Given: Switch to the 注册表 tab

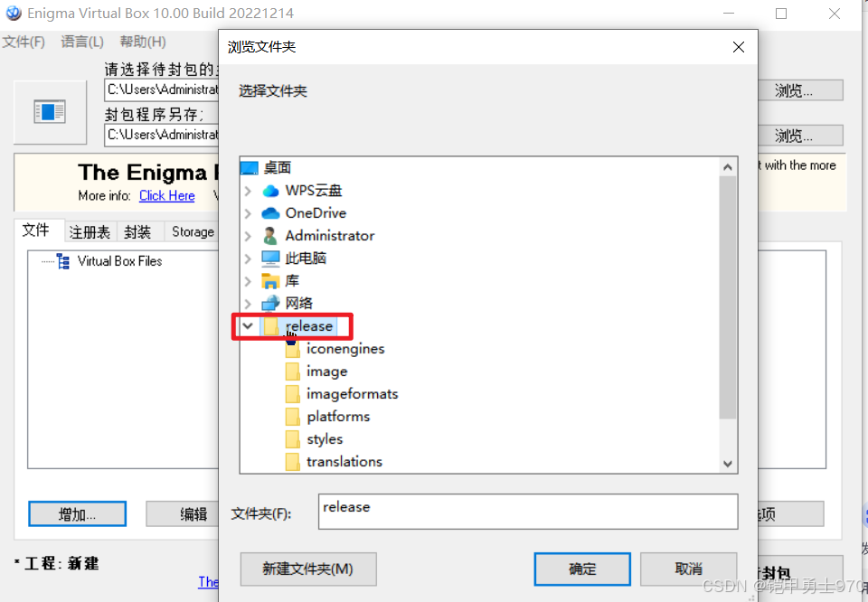Looking at the screenshot, I should 90,231.
